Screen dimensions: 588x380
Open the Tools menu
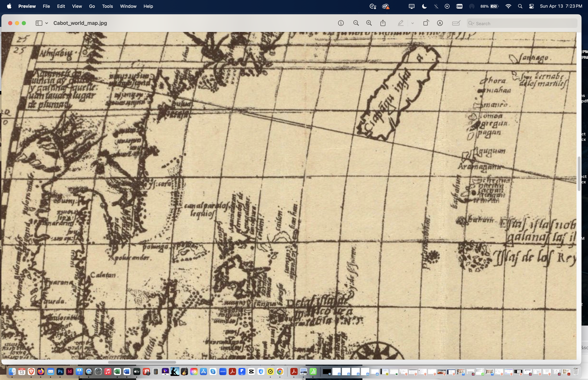point(107,6)
